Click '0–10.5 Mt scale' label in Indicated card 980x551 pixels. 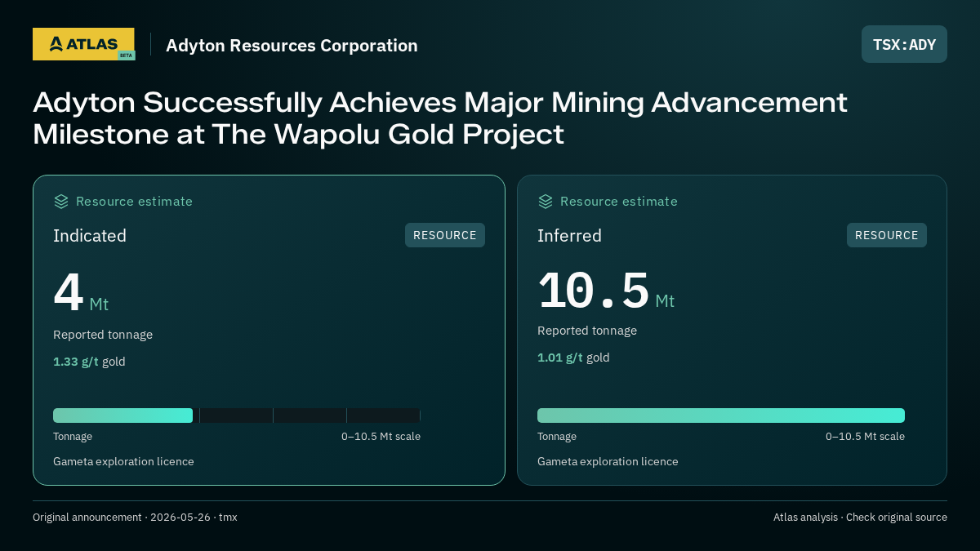pyautogui.click(x=381, y=437)
